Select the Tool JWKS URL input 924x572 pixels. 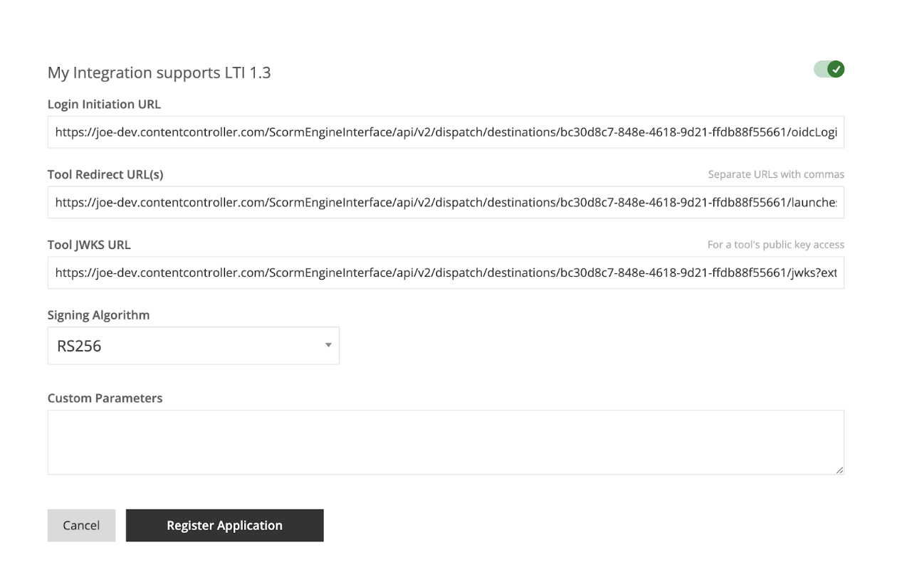(x=446, y=272)
